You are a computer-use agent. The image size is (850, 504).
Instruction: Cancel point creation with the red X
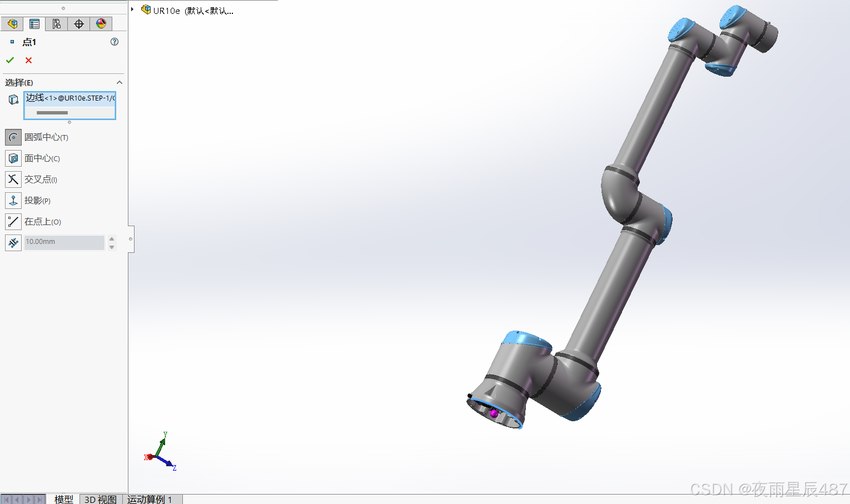[x=29, y=60]
